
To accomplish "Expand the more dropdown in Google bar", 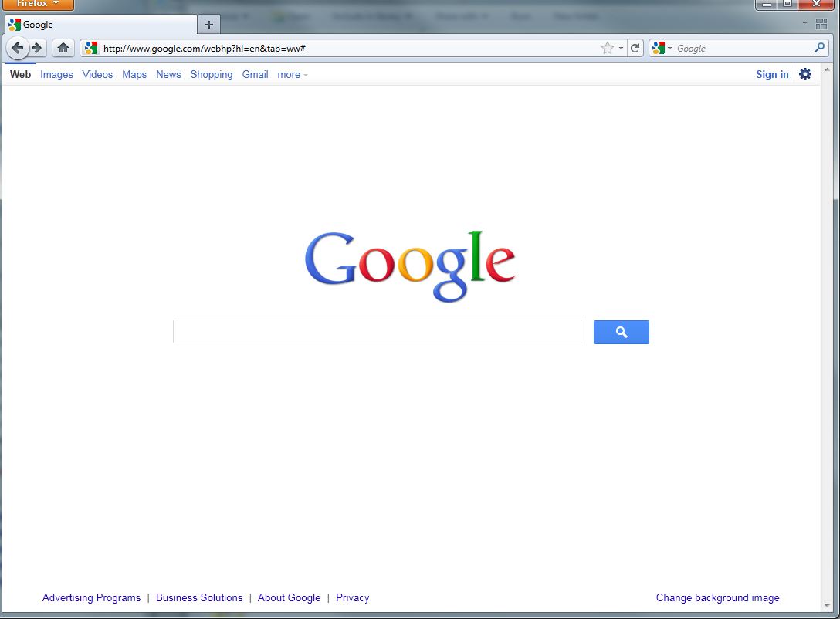I will [293, 75].
